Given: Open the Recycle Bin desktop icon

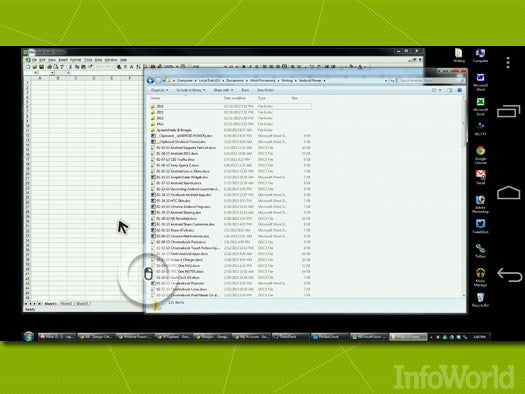Looking at the screenshot, I should pyautogui.click(x=480, y=300).
